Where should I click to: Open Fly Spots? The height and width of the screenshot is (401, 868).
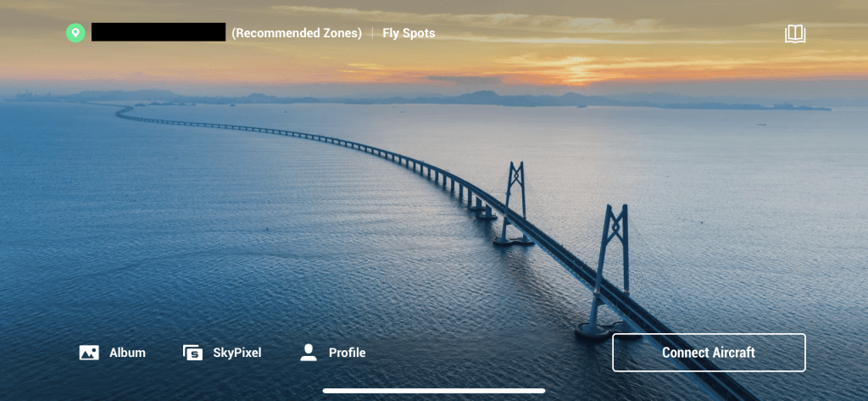[409, 33]
